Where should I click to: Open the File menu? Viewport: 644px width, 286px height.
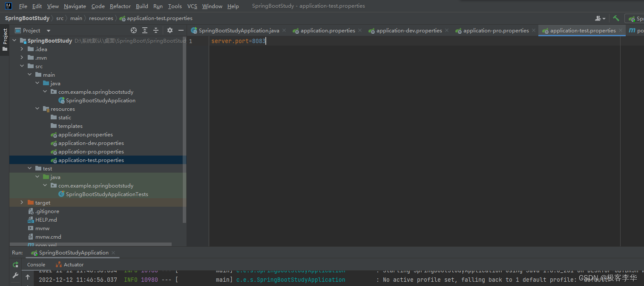pyautogui.click(x=23, y=6)
